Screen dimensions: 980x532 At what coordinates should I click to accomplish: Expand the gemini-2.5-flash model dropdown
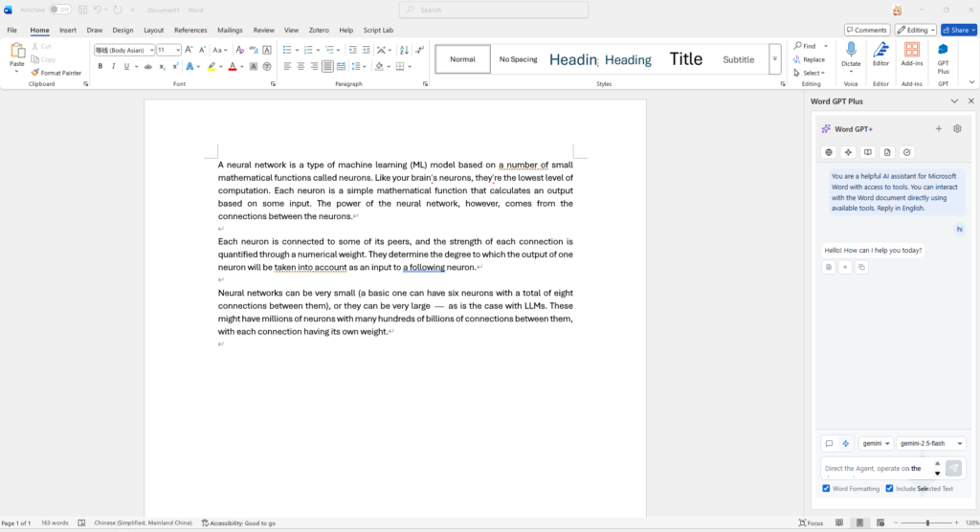(930, 443)
